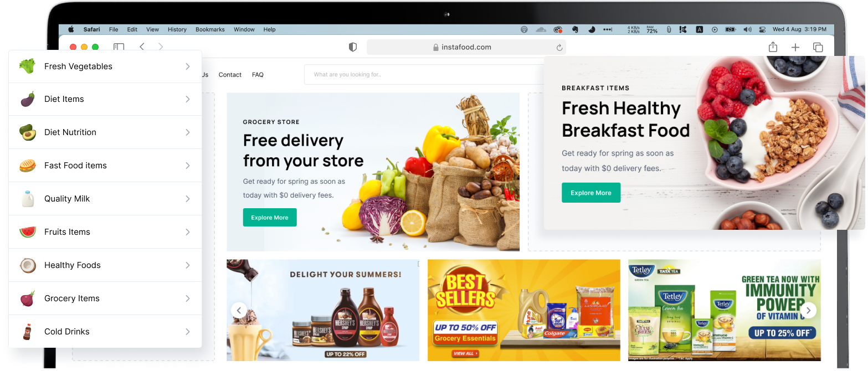Open a new tab with plus icon

coord(795,48)
